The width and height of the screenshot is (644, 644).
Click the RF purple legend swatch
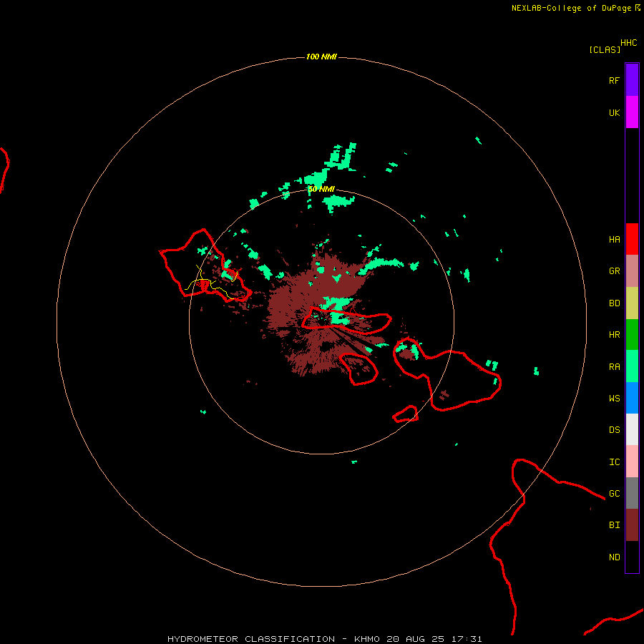pyautogui.click(x=632, y=80)
